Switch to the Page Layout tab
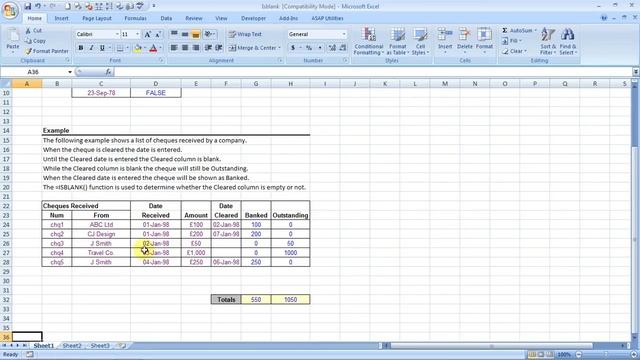 tap(97, 18)
